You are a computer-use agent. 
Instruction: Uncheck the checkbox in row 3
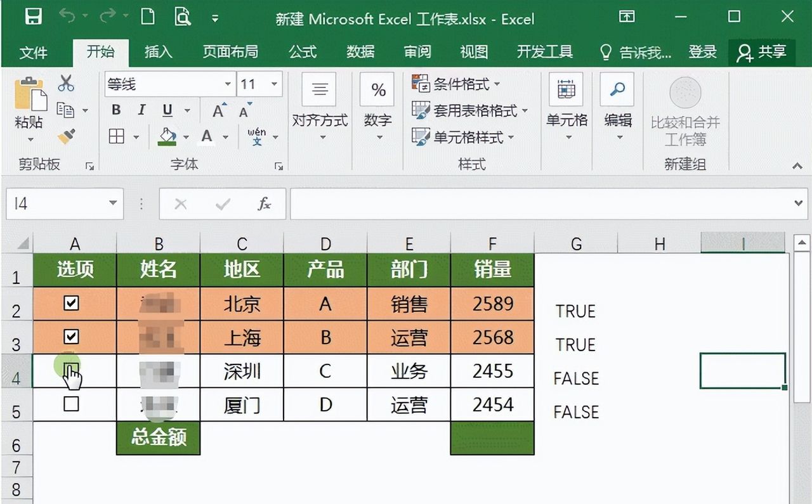[x=72, y=337]
